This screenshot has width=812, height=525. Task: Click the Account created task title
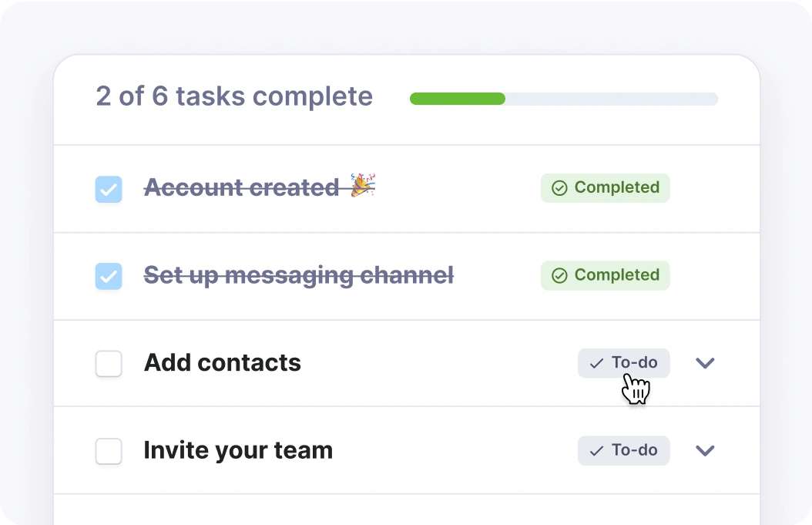[241, 187]
